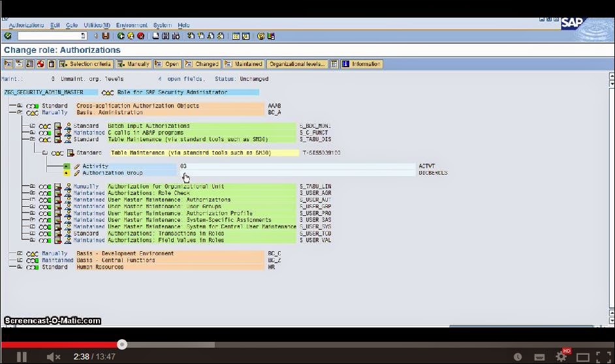Expand Authorizations: Field Values in Roles node
The height and width of the screenshot is (364, 615).
32,240
